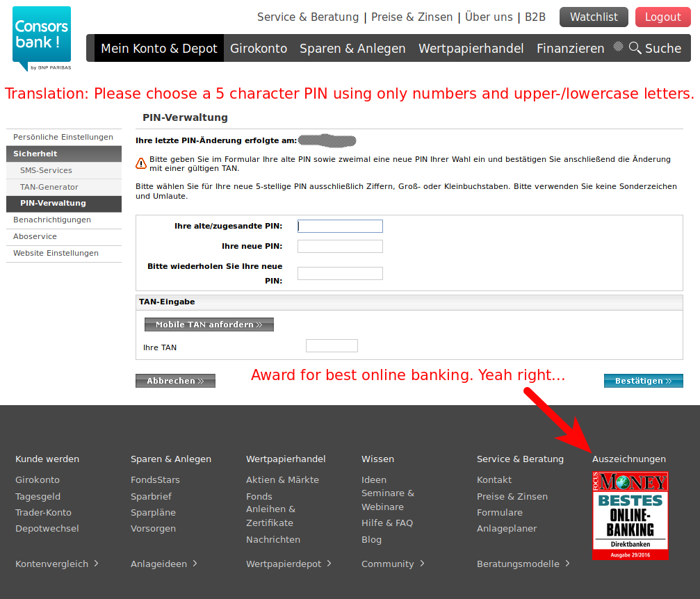The height and width of the screenshot is (599, 700).
Task: Open the Community footer section
Action: (393, 564)
